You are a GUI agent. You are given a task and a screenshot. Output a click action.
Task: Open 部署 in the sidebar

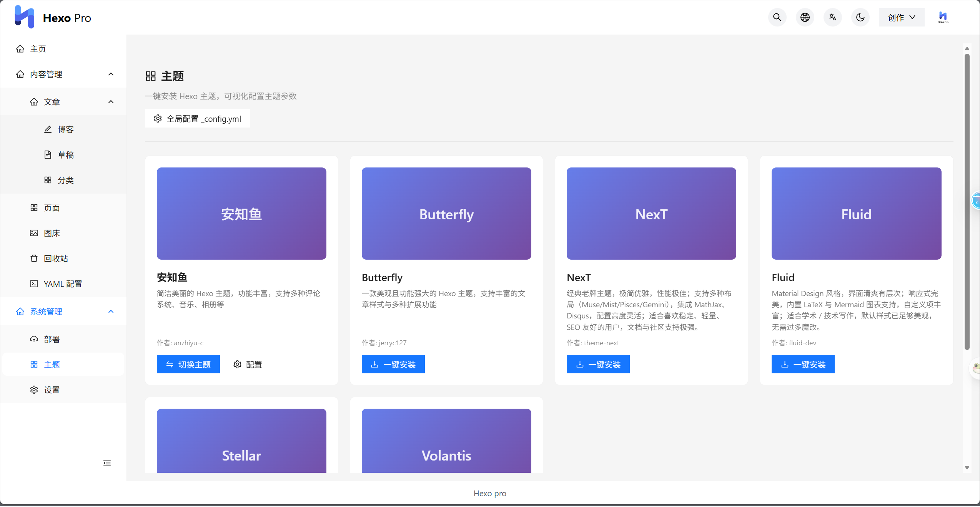click(x=63, y=339)
